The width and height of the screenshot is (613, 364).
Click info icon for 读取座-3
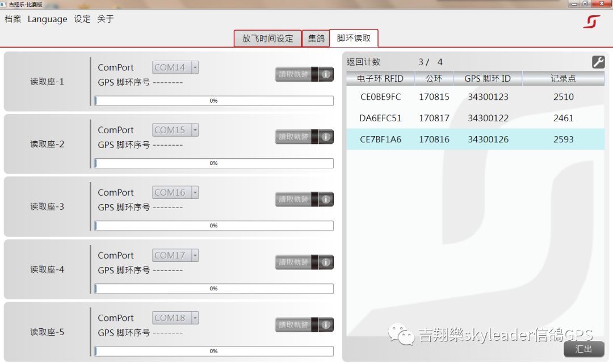[326, 200]
